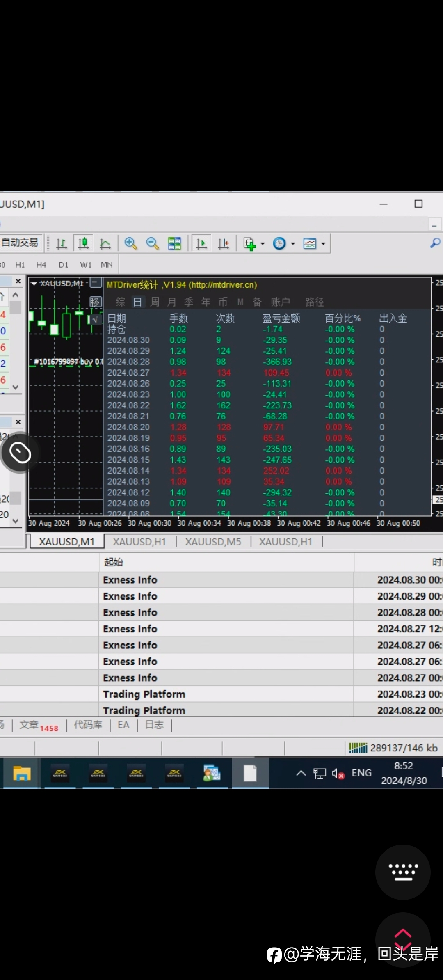This screenshot has width=443, height=980.
Task: Select the 账户 account tab
Action: [x=280, y=302]
